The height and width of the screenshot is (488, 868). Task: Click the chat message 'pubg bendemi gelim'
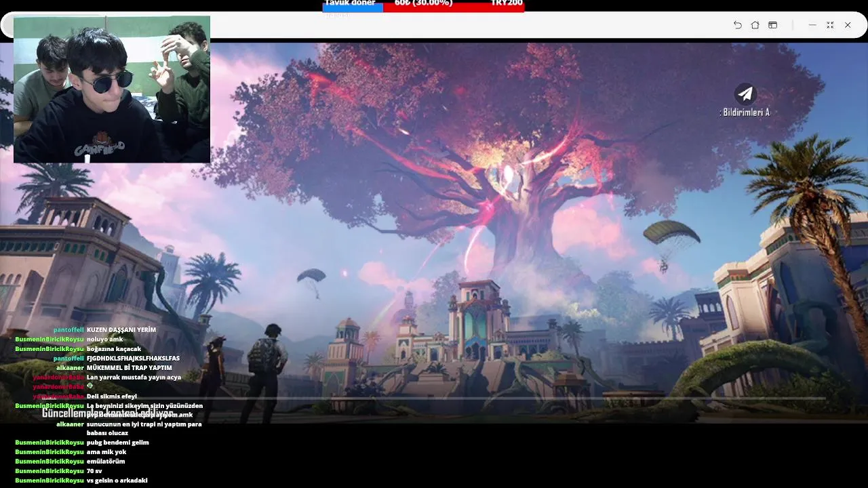[x=118, y=443]
